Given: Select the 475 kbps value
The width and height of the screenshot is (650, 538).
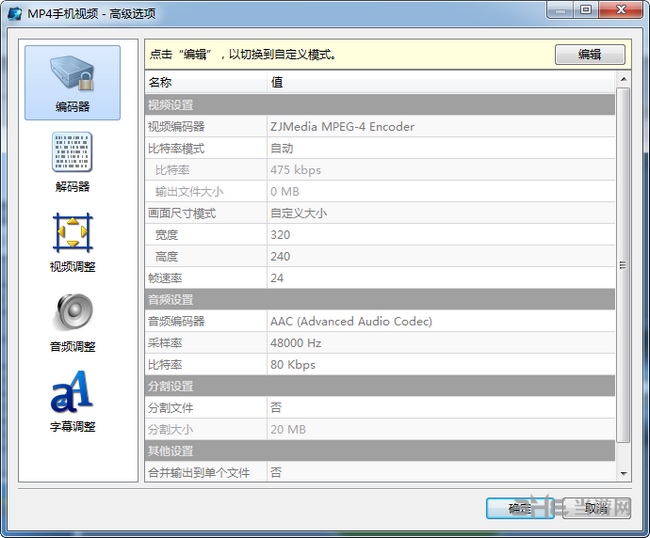Looking at the screenshot, I should [296, 170].
